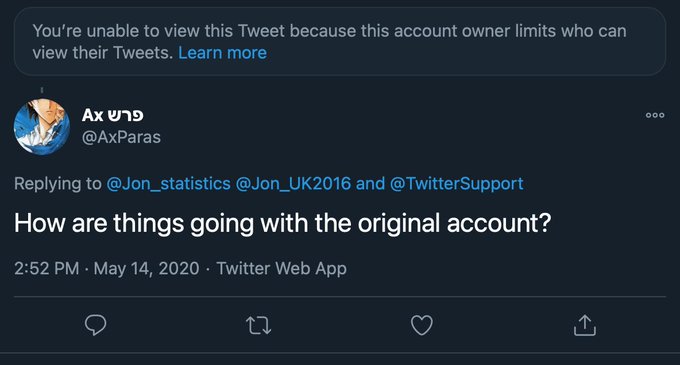Open the @TwitterSupport mention link
Screen dimensions: 680x365
point(457,183)
